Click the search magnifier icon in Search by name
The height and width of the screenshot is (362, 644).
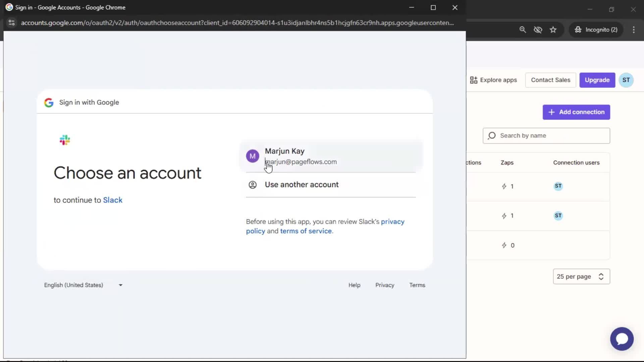pos(492,136)
